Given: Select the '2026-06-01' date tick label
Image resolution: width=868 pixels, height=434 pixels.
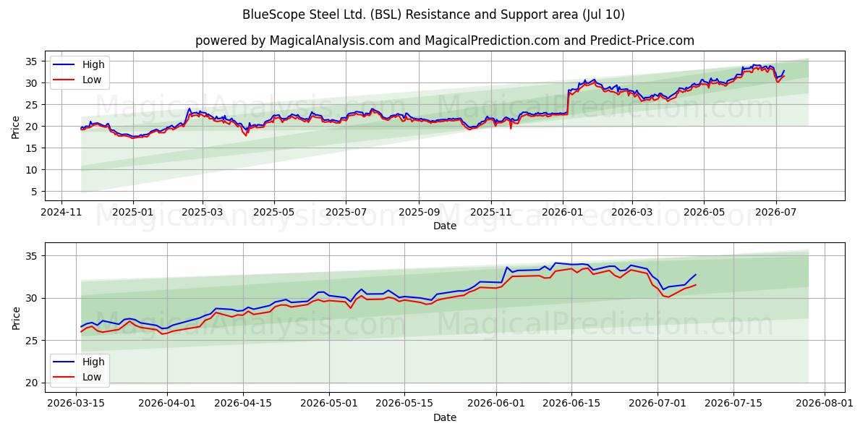Looking at the screenshot, I should tap(497, 404).
